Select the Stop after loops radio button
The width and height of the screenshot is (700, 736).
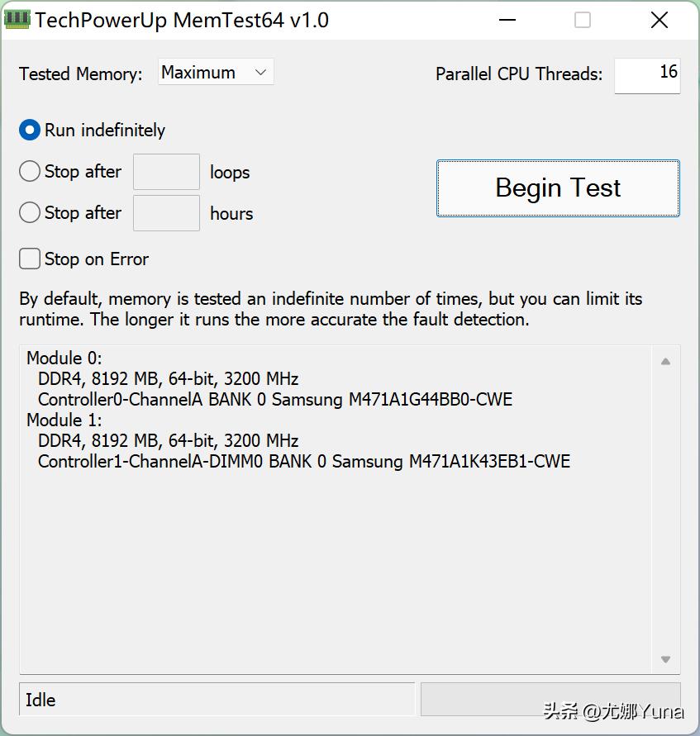(x=29, y=171)
